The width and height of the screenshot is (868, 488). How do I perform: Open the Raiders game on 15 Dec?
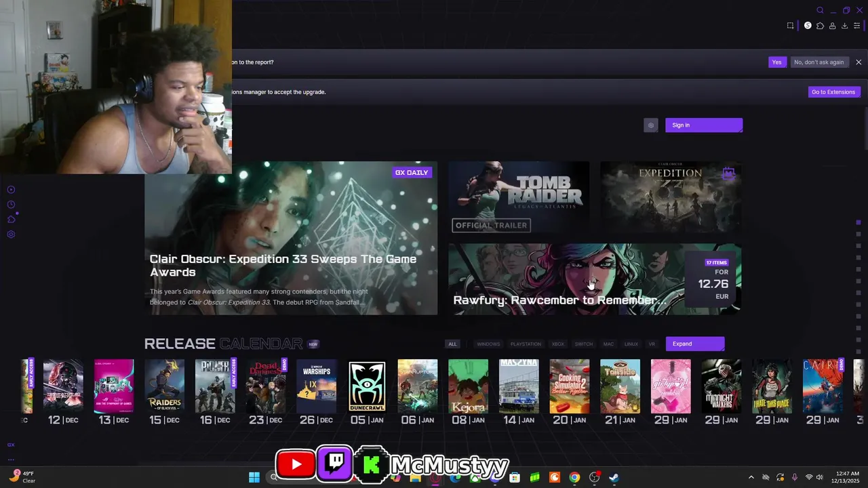[x=165, y=386]
